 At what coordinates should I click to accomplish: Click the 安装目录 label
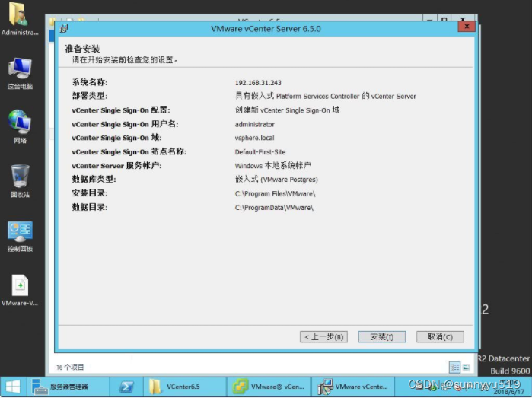coord(90,193)
